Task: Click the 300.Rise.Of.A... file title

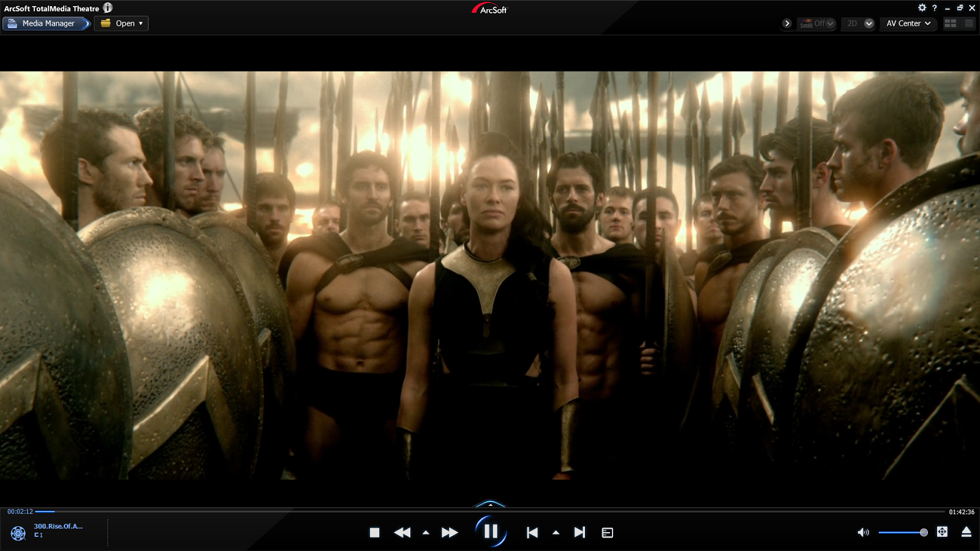Action: click(x=58, y=526)
